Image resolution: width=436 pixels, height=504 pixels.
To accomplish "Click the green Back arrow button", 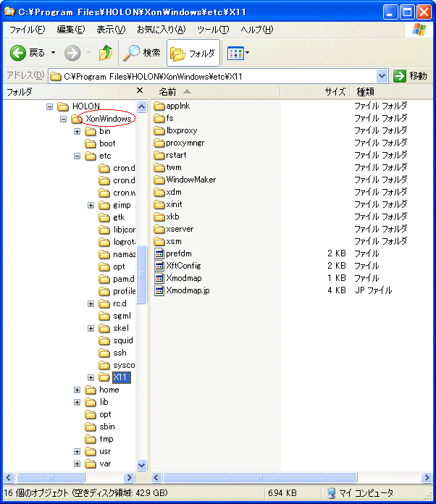I will click(x=17, y=53).
